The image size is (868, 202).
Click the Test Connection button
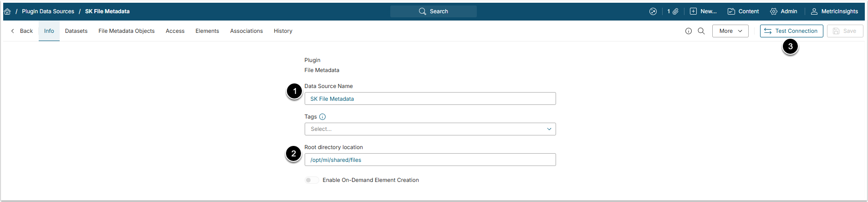791,31
